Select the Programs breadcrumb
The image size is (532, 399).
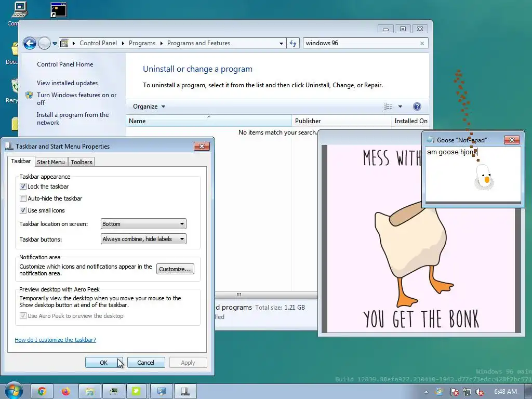point(142,43)
